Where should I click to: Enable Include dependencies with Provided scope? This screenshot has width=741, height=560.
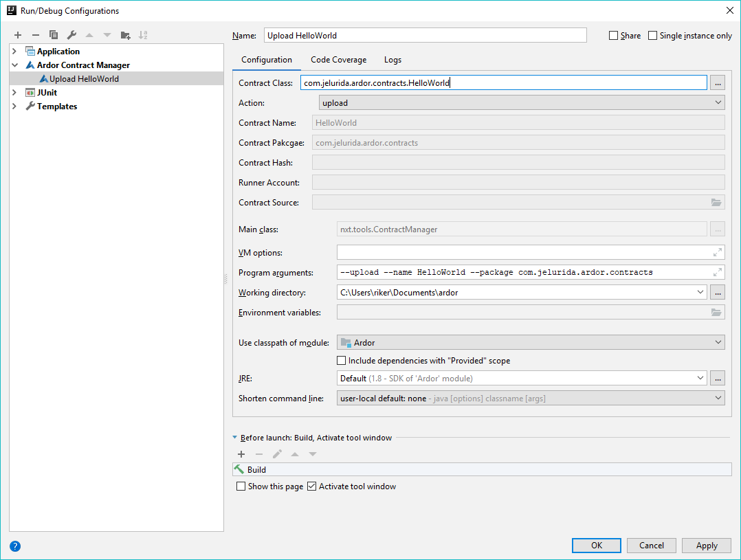click(341, 360)
